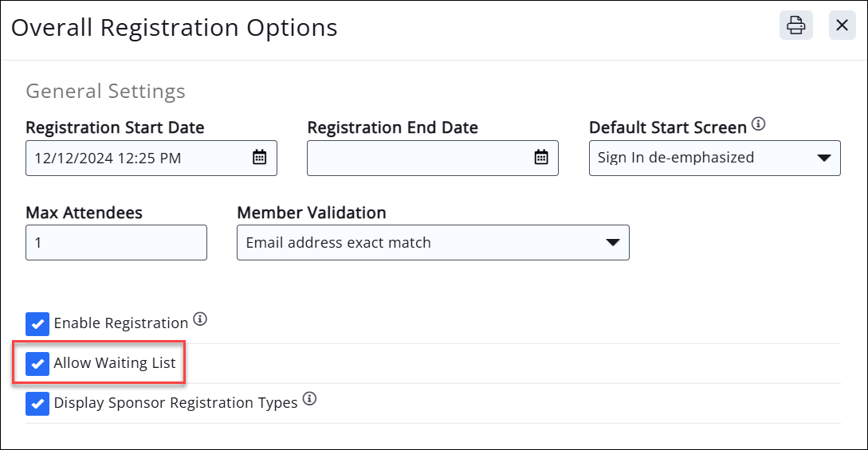Toggle the Allow Waiting List checkbox
This screenshot has height=450, width=868.
click(x=37, y=364)
